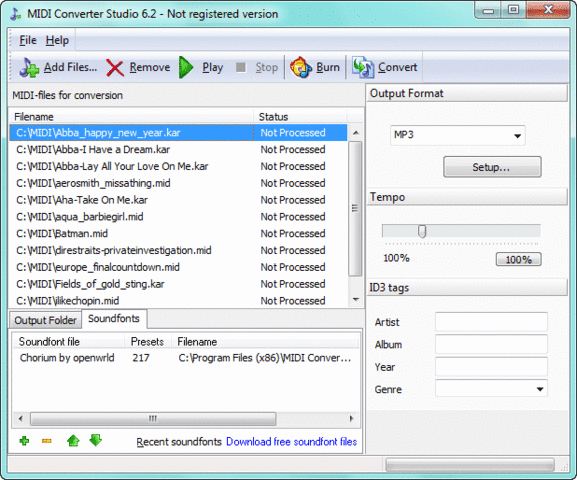Open the MP3 output format dropdown

[x=457, y=135]
